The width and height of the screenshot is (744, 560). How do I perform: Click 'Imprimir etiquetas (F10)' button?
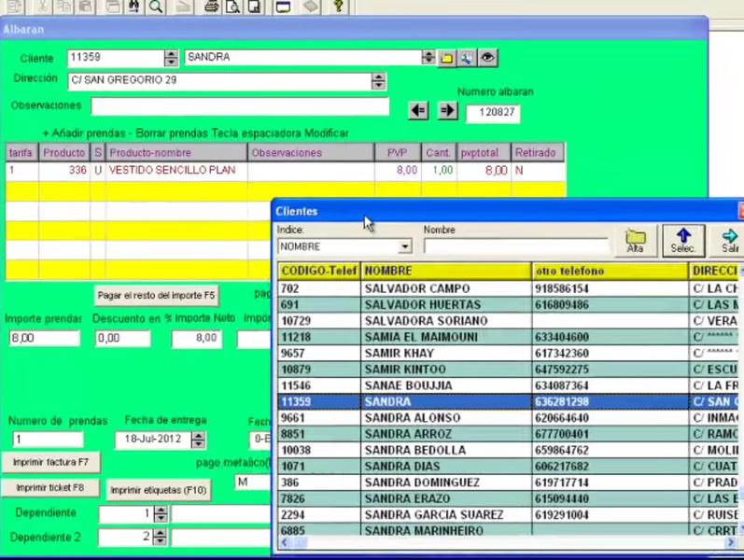pos(158,490)
